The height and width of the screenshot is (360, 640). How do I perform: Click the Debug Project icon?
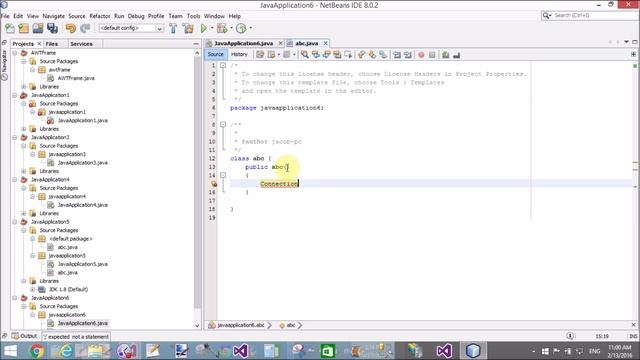coord(222,28)
